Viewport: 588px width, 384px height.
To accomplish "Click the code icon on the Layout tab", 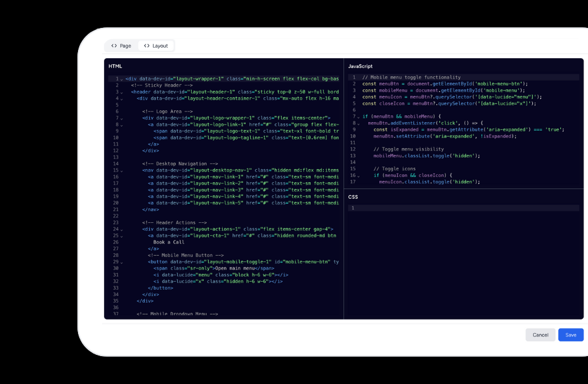I will coord(146,45).
